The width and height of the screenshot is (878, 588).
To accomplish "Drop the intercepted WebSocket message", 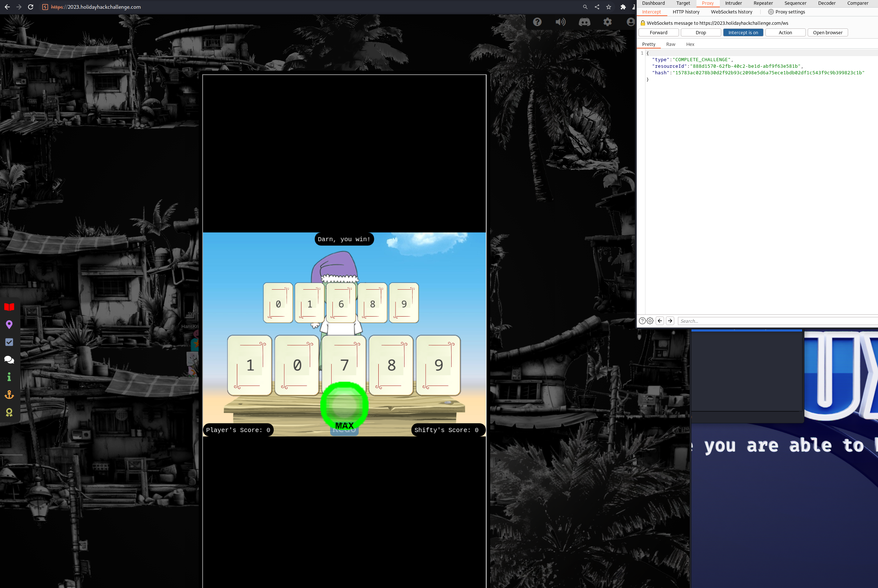I will click(x=700, y=33).
